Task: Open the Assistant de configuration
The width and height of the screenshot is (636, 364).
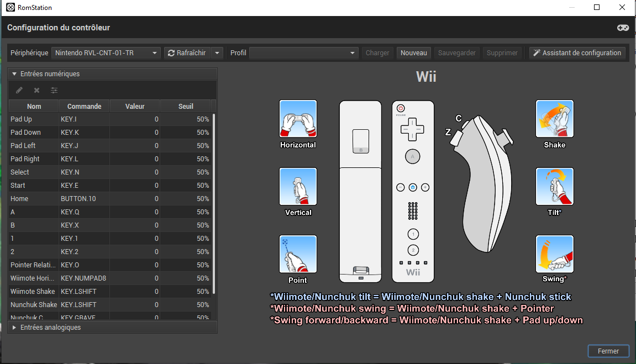Action: pos(577,52)
